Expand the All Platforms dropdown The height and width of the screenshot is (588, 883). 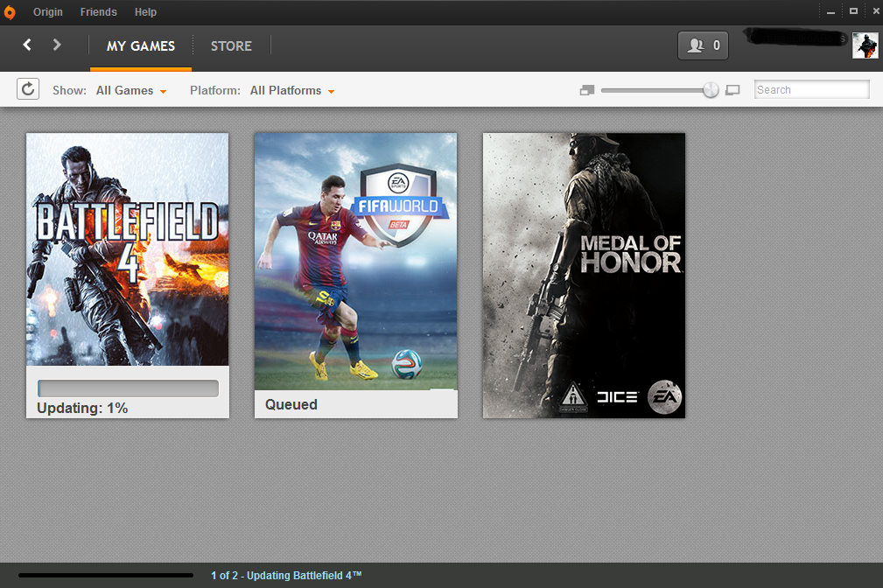click(x=292, y=91)
